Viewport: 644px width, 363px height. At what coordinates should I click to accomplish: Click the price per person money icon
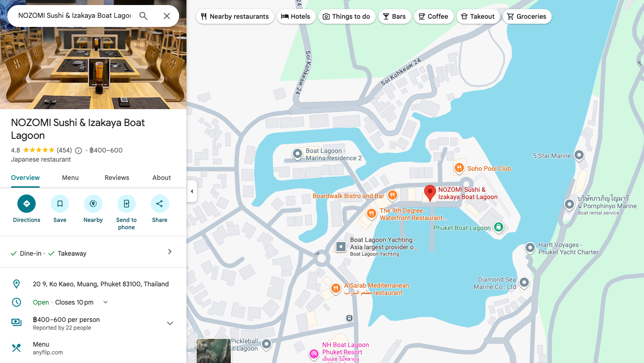pos(16,322)
